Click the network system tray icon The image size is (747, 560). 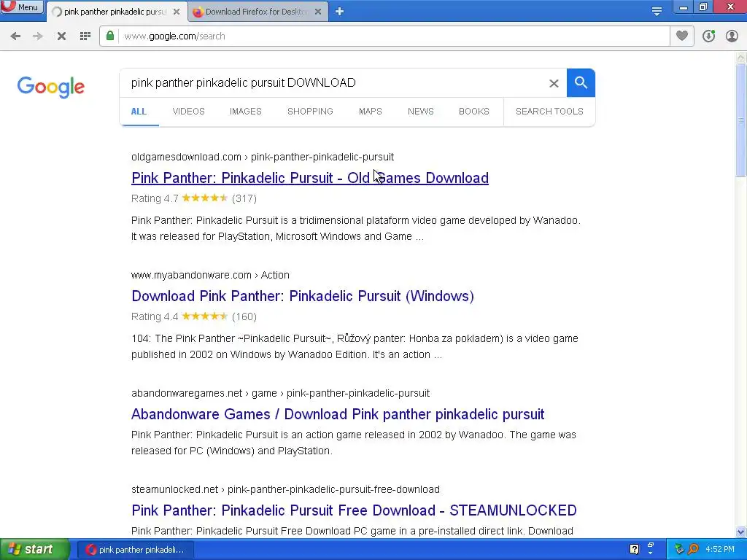tap(679, 549)
